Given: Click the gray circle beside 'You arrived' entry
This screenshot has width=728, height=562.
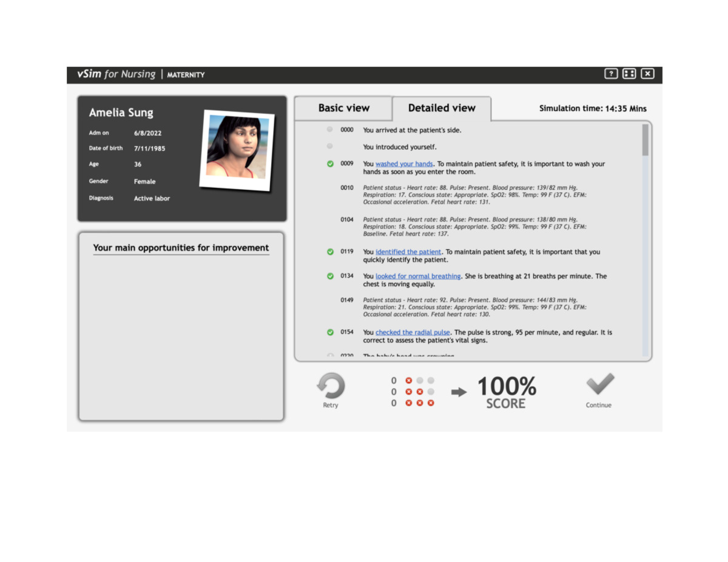Looking at the screenshot, I should tap(329, 129).
